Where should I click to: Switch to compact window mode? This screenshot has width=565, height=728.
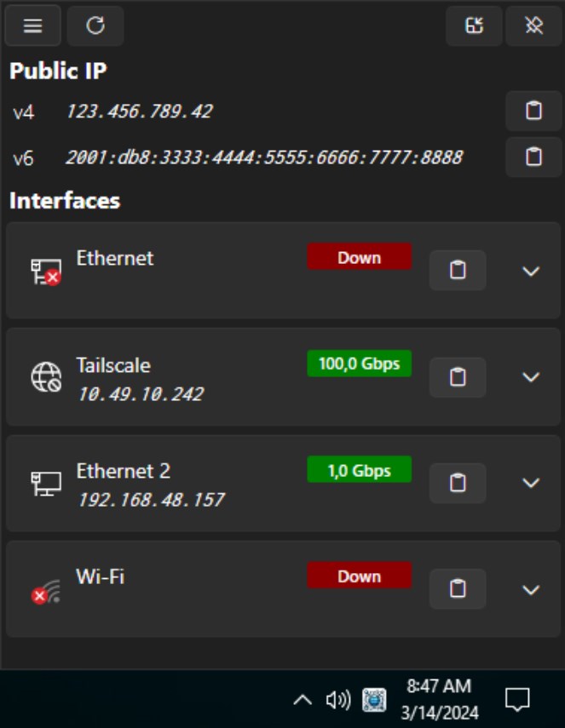point(473,26)
